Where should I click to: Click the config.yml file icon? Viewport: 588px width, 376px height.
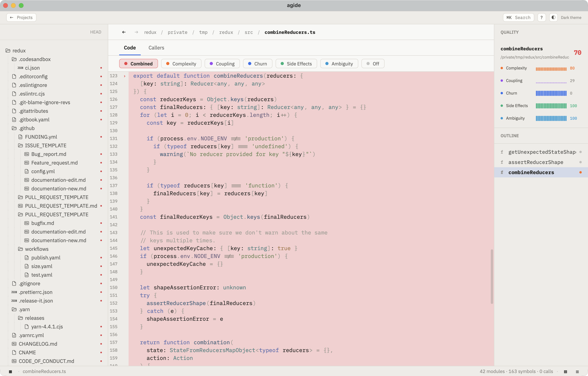click(27, 171)
